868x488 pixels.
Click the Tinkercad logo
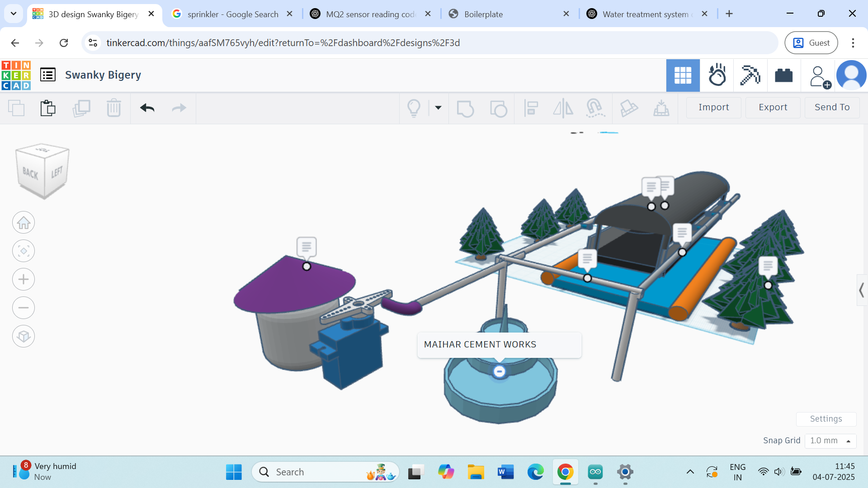coord(16,75)
